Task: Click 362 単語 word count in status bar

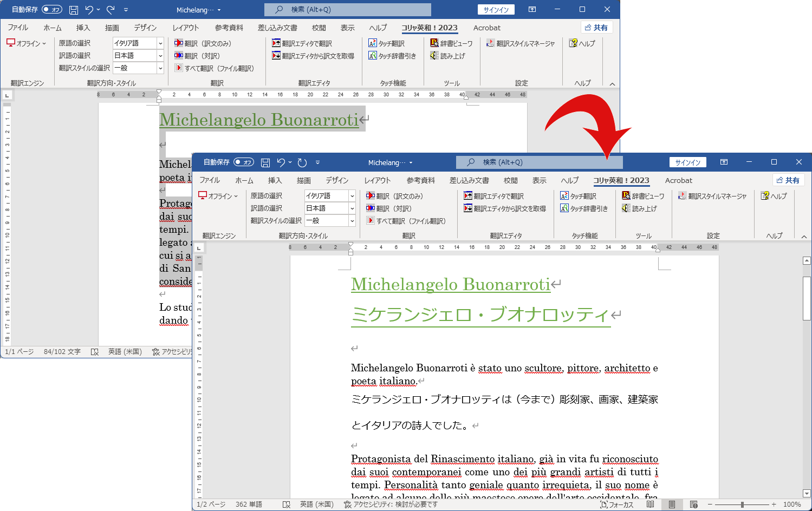Action: [x=249, y=505]
